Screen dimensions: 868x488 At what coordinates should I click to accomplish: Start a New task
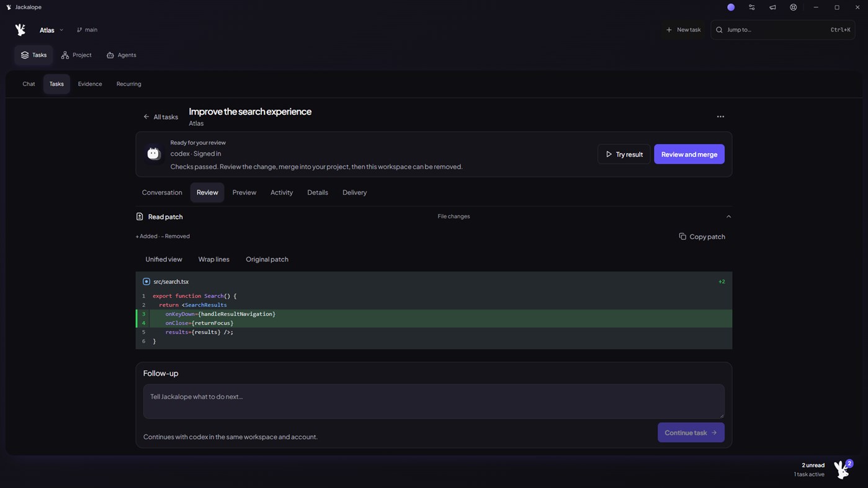point(683,30)
